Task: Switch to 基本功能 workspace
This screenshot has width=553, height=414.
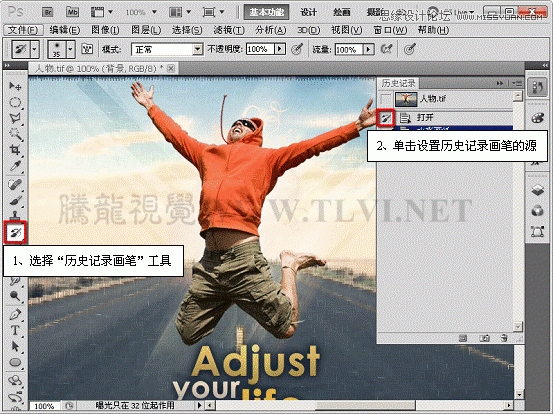Action: (267, 12)
